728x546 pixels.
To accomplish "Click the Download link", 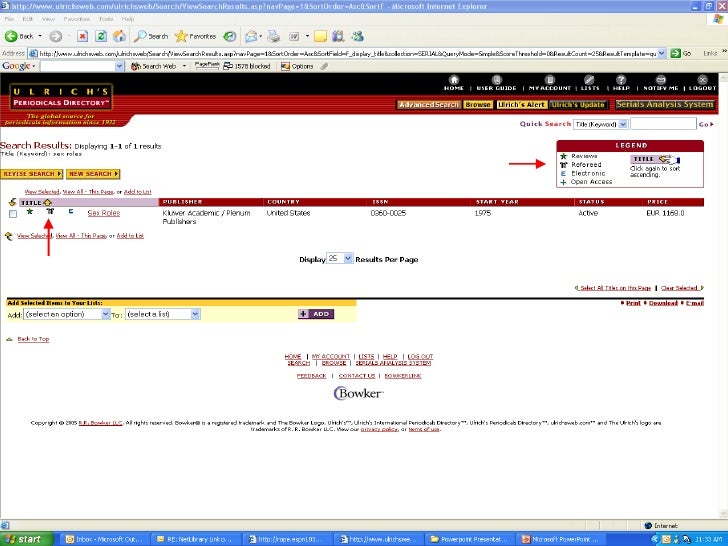I will tap(663, 303).
